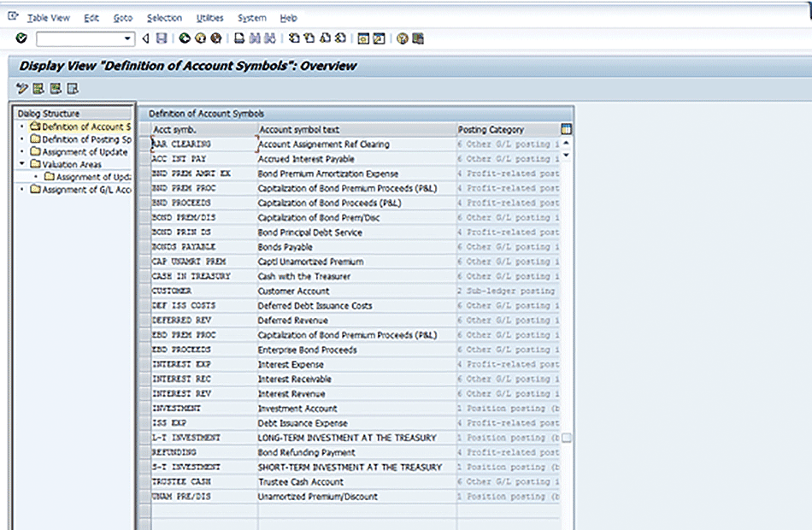Screen dimensions: 812x530
Task: Open the Table View menu
Action: pos(48,18)
